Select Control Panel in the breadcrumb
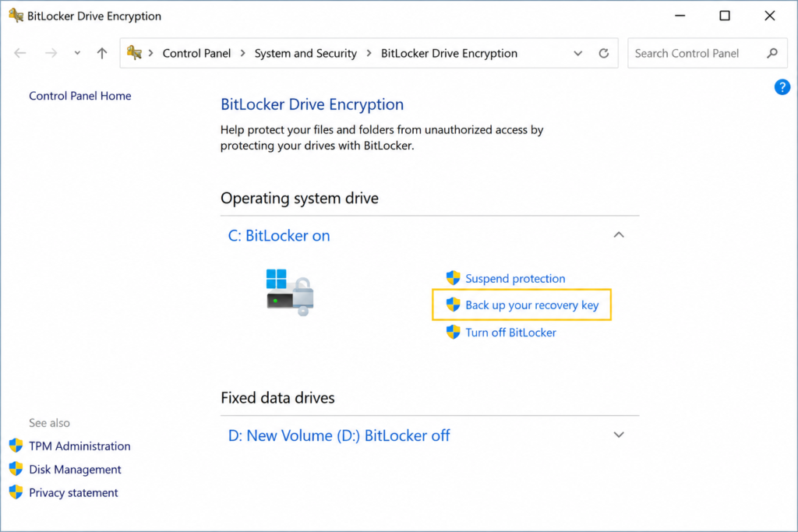The width and height of the screenshot is (798, 532). point(196,54)
